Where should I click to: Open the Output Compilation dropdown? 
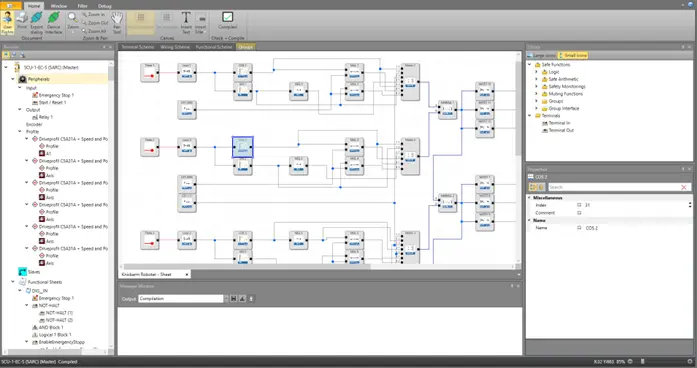(226, 299)
